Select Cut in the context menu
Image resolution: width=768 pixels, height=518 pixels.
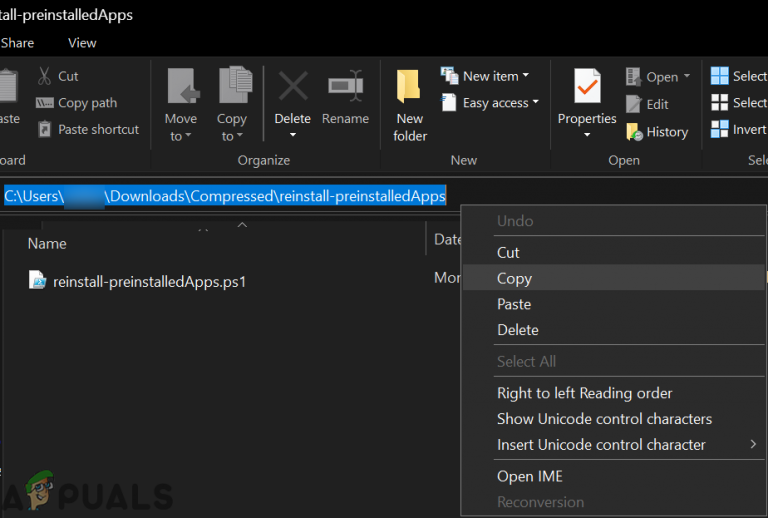[x=508, y=252]
